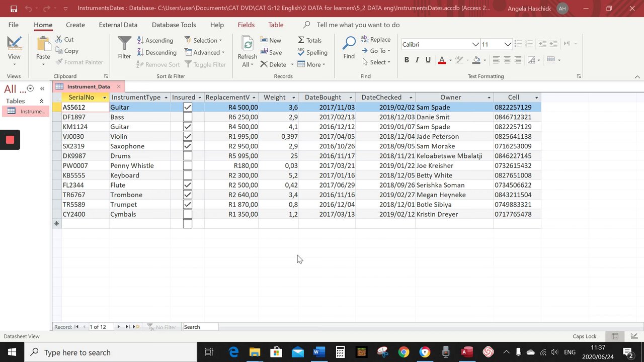The image size is (644, 362).
Task: Expand the InstrumentType column filter arrow
Action: [x=166, y=98]
